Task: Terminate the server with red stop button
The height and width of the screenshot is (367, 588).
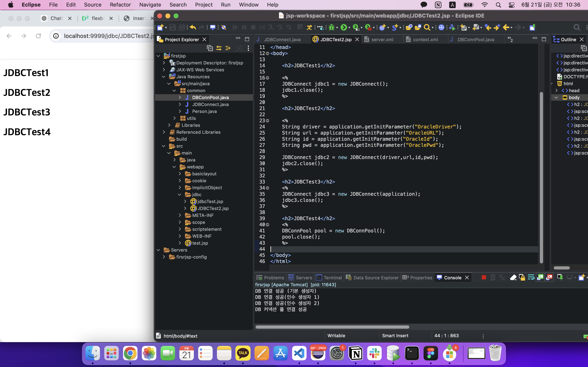Action: click(x=483, y=277)
